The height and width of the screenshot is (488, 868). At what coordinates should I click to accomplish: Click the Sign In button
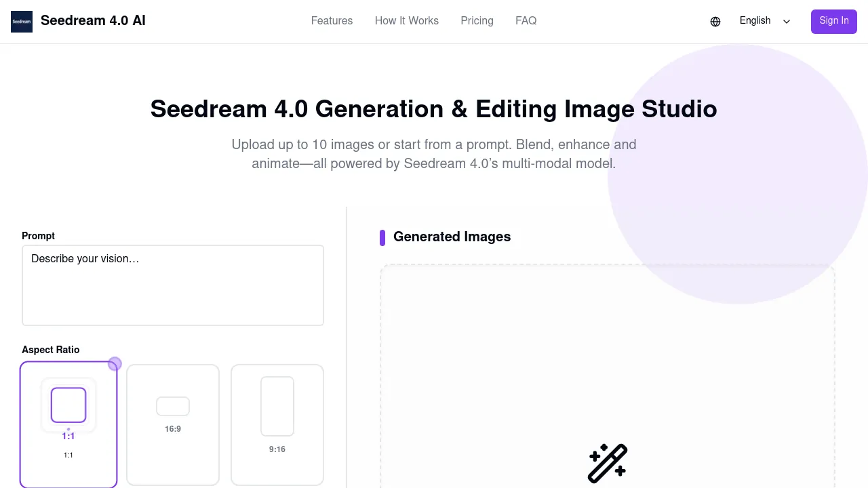pos(834,21)
